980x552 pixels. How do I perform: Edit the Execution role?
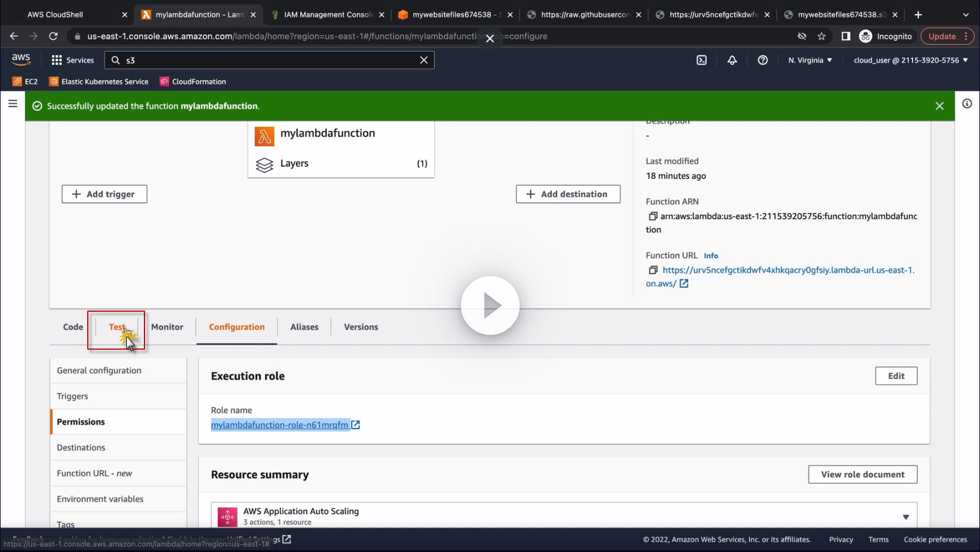click(896, 376)
